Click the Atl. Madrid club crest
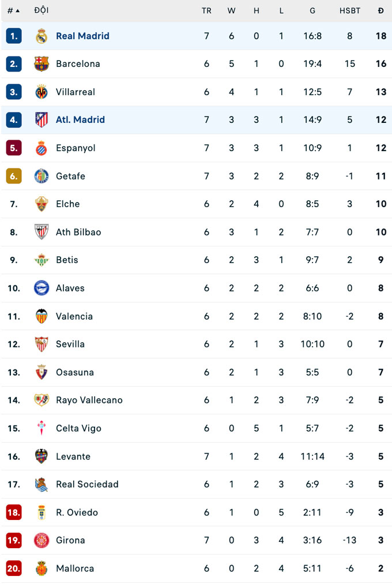Screen dimensions: 392x584 [42, 120]
